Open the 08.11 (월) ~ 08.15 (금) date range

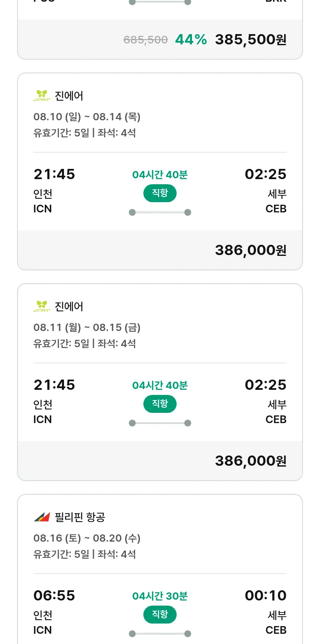click(87, 327)
